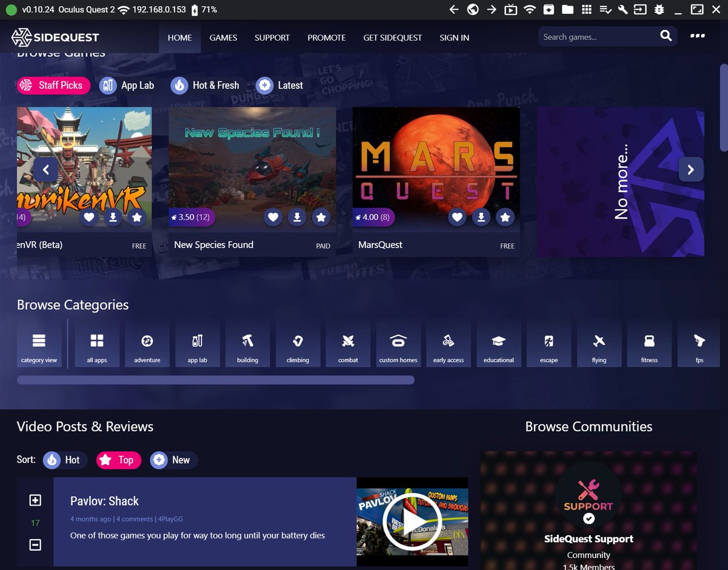Open the all apps category
This screenshot has height=570, width=728.
97,344
